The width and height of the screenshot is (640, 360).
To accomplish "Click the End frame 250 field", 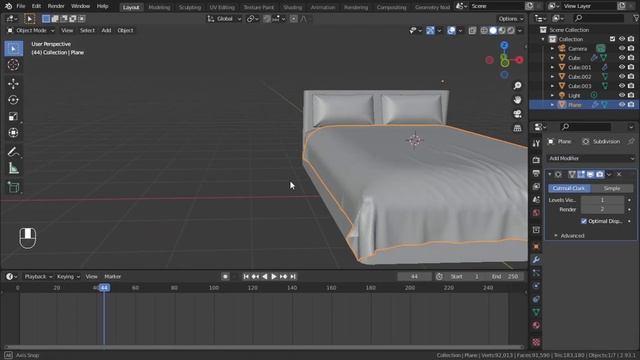I will coord(505,277).
